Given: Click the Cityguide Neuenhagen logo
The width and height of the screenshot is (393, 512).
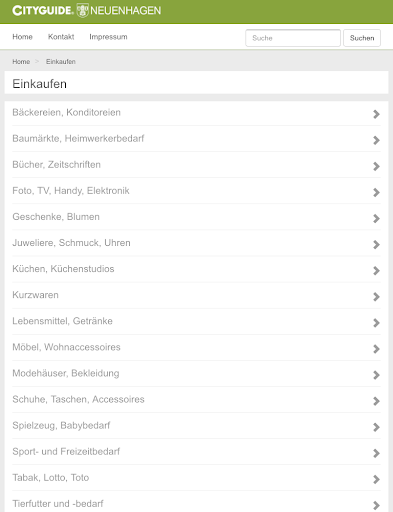Looking at the screenshot, I should [87, 11].
